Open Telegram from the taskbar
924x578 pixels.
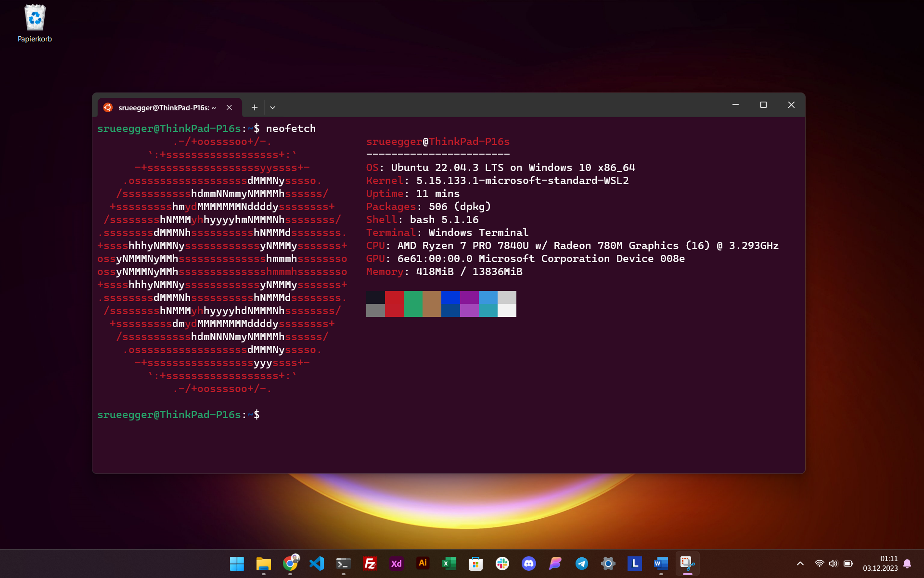581,564
